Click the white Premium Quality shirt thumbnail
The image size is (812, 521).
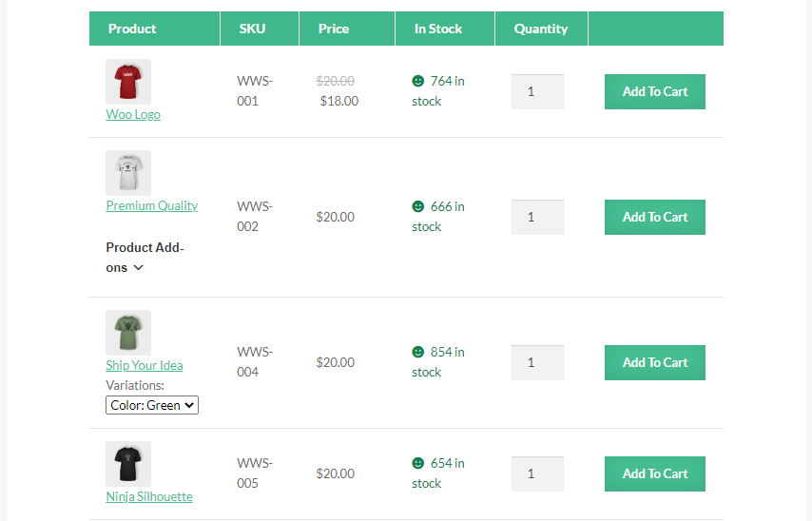pos(127,173)
